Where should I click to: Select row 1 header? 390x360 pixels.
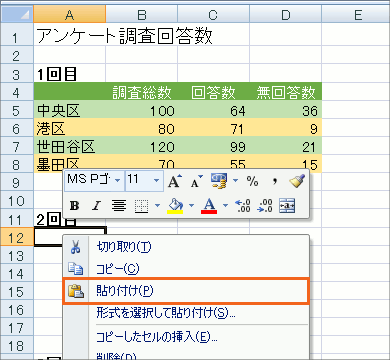[17, 34]
